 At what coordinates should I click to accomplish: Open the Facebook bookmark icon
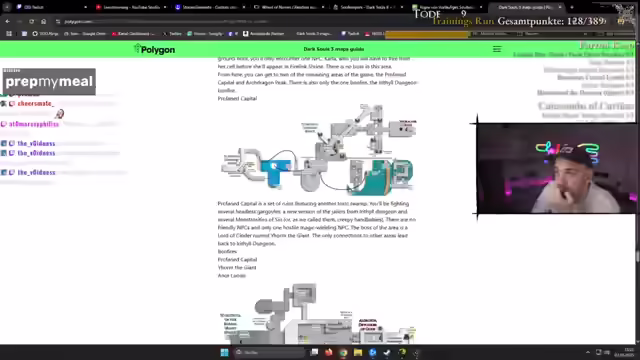[231, 33]
